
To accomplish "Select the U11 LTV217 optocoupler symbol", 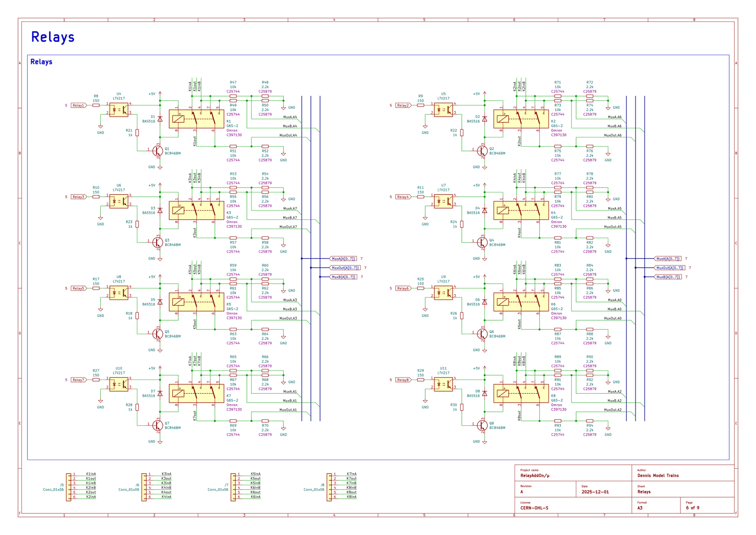I will pos(444,384).
